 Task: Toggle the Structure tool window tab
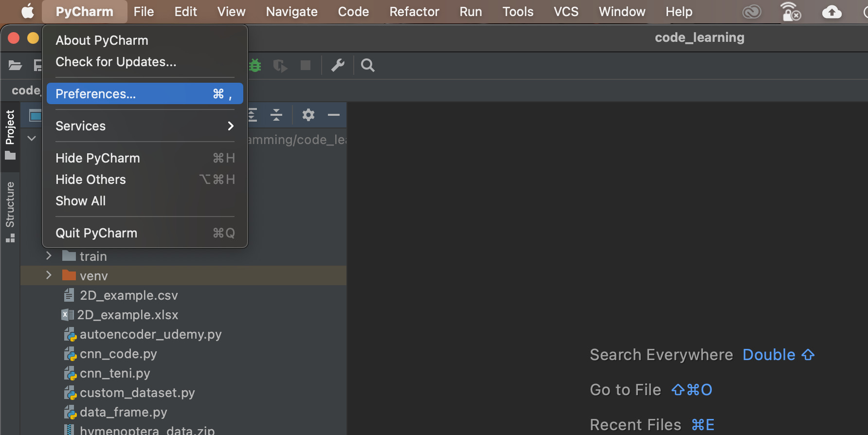click(x=10, y=211)
